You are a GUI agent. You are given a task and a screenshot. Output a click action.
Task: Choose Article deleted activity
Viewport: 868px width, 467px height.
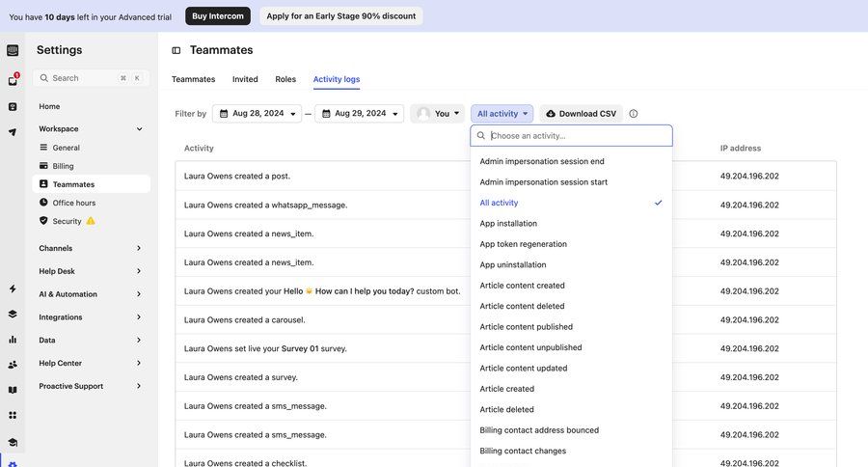tap(571, 409)
